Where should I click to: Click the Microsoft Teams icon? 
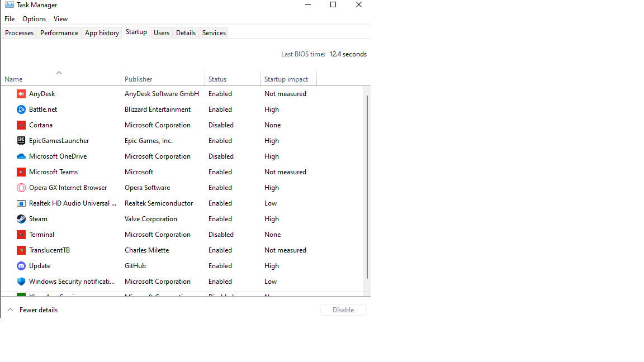21,172
